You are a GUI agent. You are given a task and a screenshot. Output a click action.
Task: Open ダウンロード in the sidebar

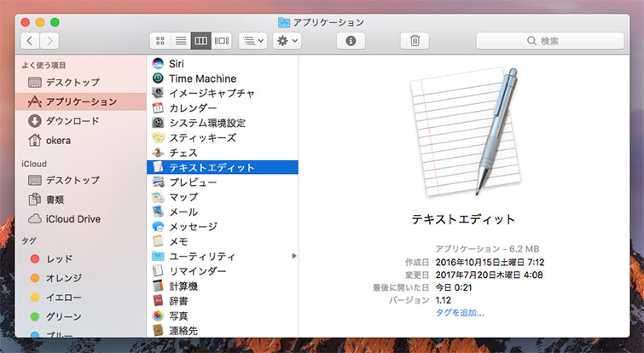click(x=80, y=121)
